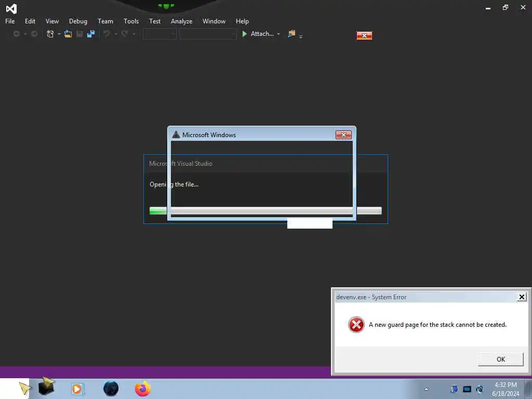Click the Microsoft Visual Studio progress dialog title
This screenshot has width=532, height=399.
click(x=180, y=164)
